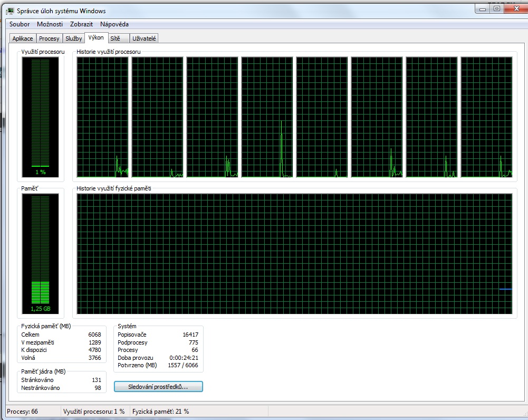Open the Nápověda menu
The width and height of the screenshot is (528, 420).
click(x=114, y=24)
